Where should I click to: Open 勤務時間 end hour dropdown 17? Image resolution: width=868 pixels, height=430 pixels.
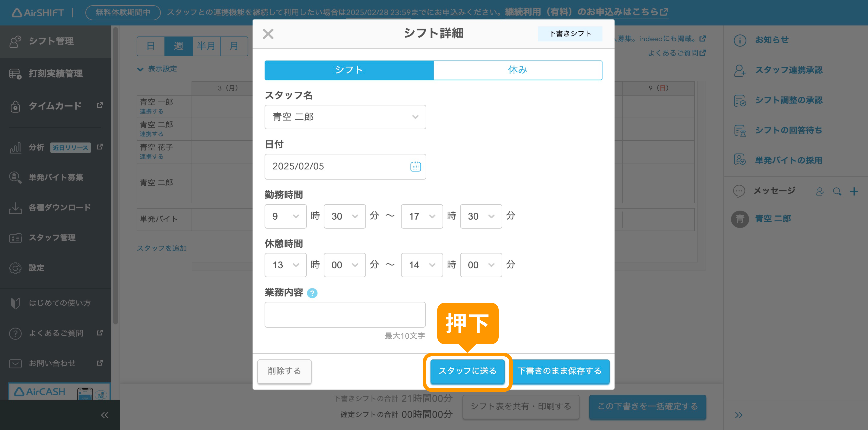point(422,216)
